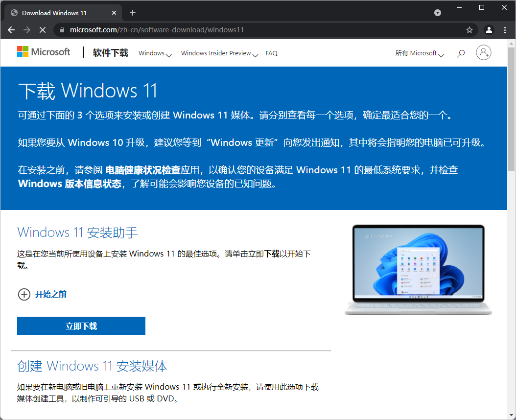Click the site lock icon in address bar
The height and width of the screenshot is (420, 516).
point(62,30)
